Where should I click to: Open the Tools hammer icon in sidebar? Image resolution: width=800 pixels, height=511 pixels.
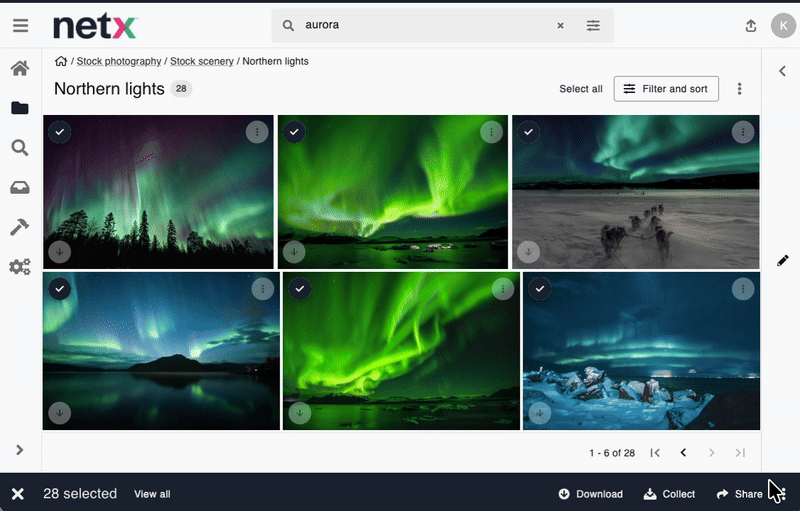coord(20,228)
